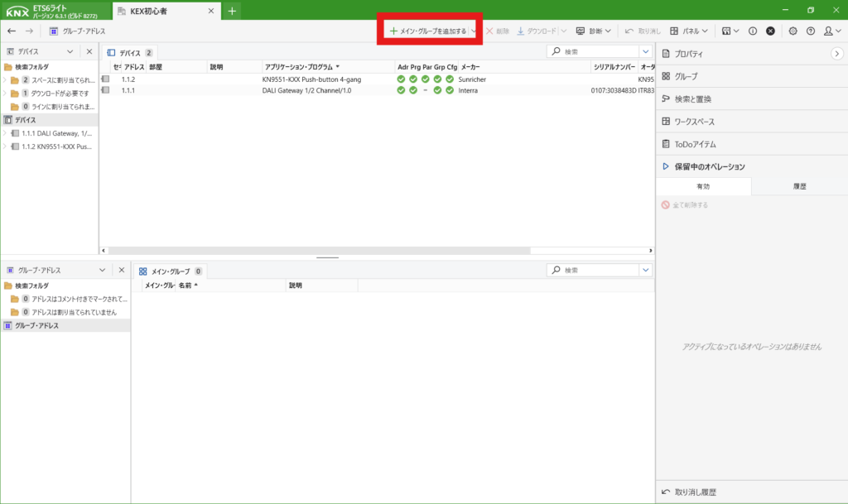Image resolution: width=848 pixels, height=504 pixels.
Task: Open the パネル panels dropdown menu
Action: 688,31
